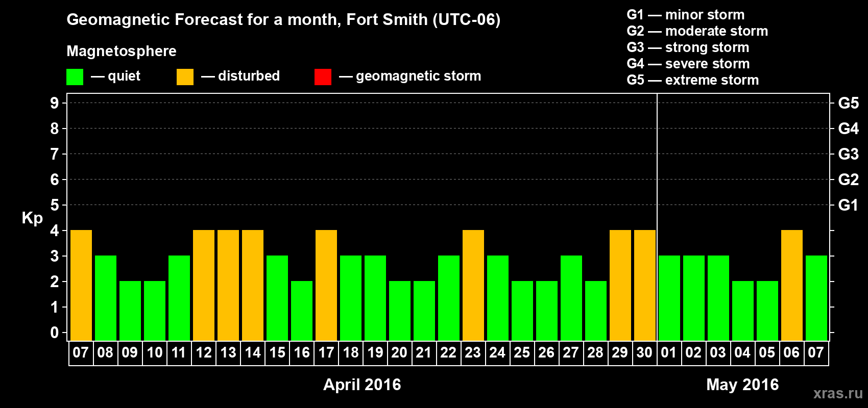Click the date label 24 in April
The image size is (868, 408).
click(498, 352)
